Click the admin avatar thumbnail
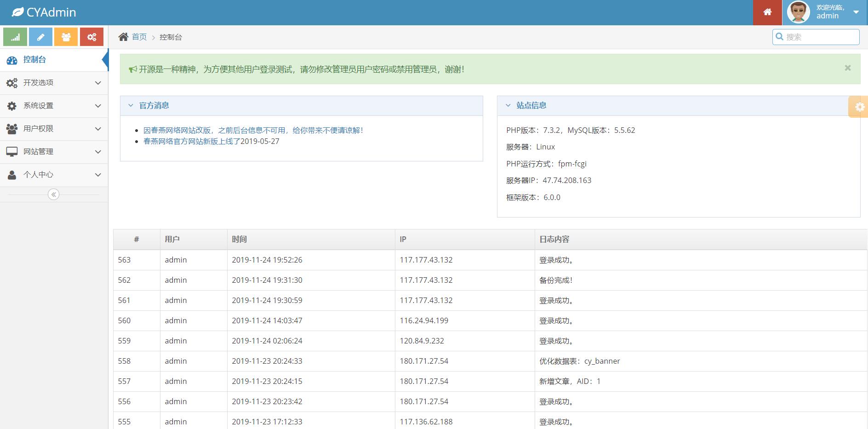 (x=798, y=12)
